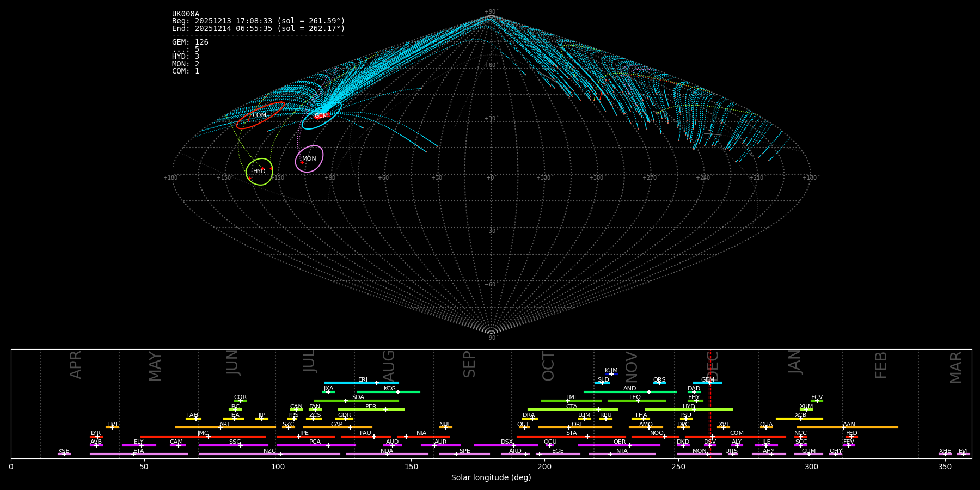Click the peak cross marker under LYR
Image resolution: width=980 pixels, height=490 pixels.
click(x=97, y=437)
